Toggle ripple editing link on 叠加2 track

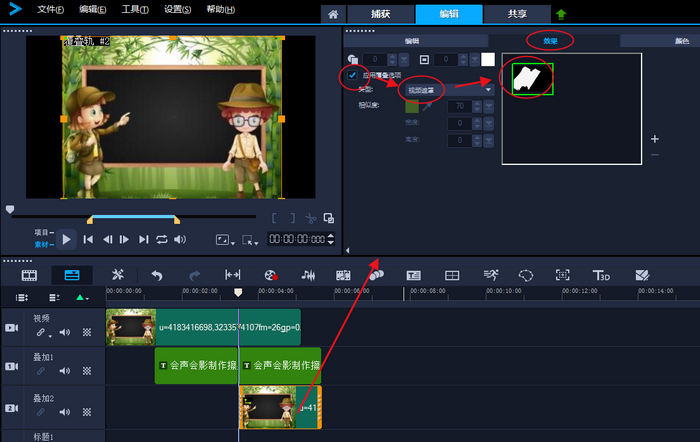[x=41, y=412]
